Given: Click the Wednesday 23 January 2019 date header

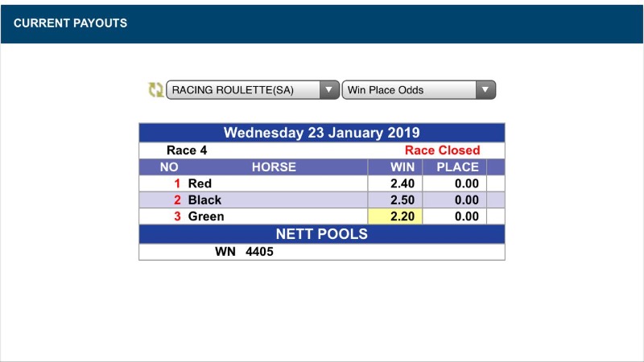Looking at the screenshot, I should (x=321, y=133).
